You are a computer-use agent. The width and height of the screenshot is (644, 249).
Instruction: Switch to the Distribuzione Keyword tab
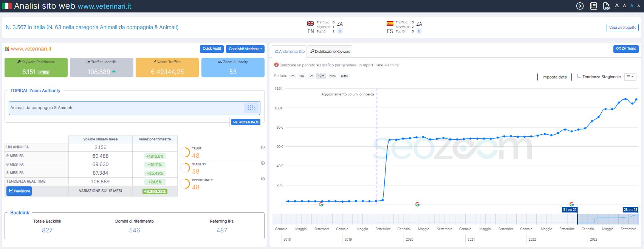[x=330, y=52]
